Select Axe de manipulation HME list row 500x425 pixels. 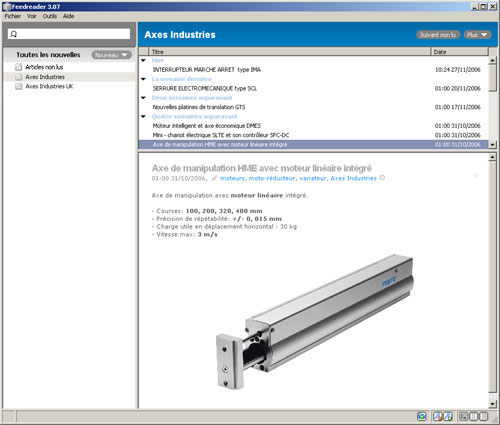click(x=313, y=144)
